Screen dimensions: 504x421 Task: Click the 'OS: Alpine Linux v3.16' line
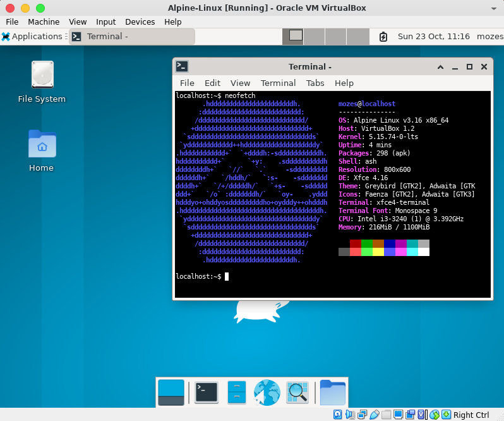point(393,120)
